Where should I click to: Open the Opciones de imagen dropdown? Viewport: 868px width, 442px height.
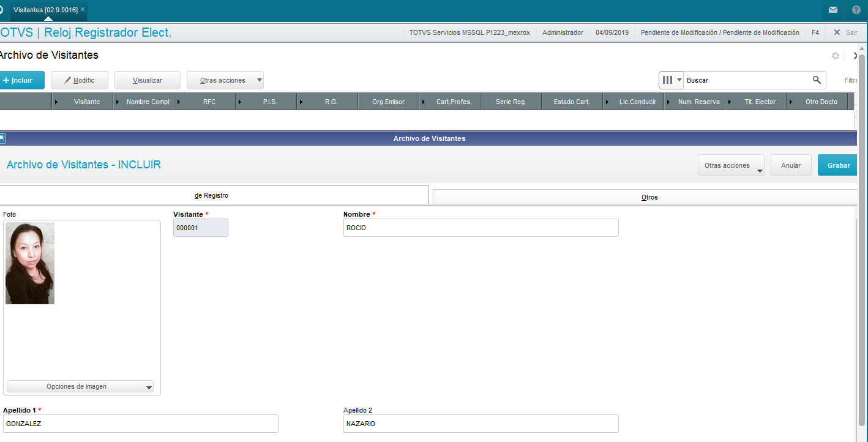[x=80, y=386]
